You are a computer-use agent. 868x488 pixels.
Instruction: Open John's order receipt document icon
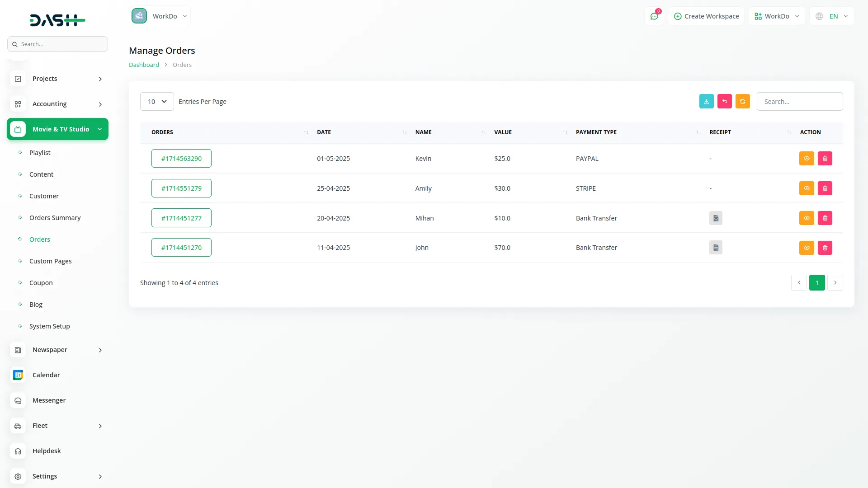(716, 248)
